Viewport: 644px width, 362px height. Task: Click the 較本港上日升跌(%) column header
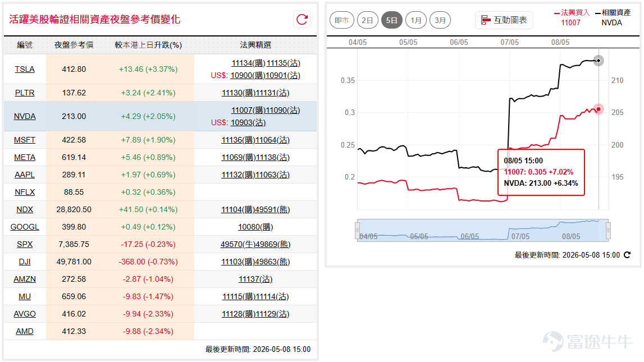tap(148, 45)
